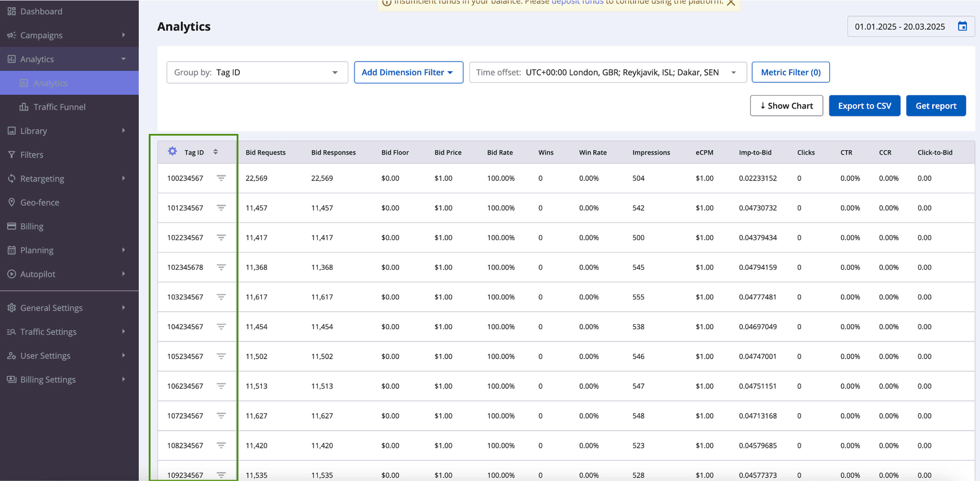Image resolution: width=980 pixels, height=481 pixels.
Task: Click the Win Rate column header
Action: (593, 152)
